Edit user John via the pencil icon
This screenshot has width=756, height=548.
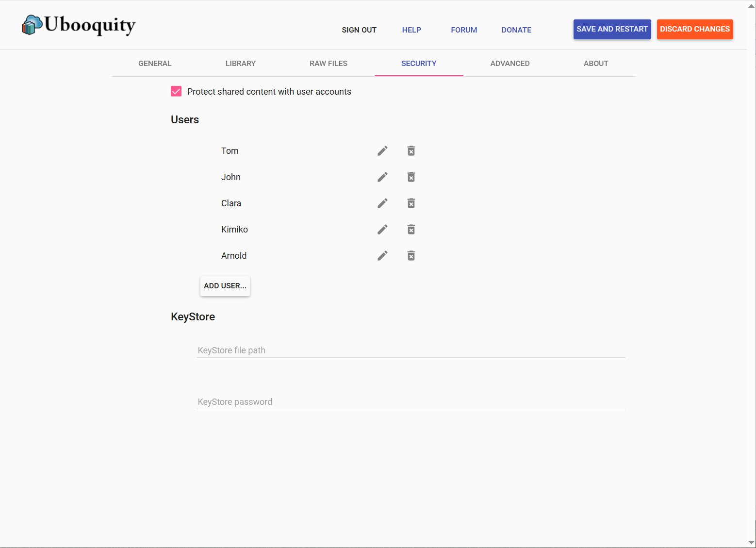[382, 177]
